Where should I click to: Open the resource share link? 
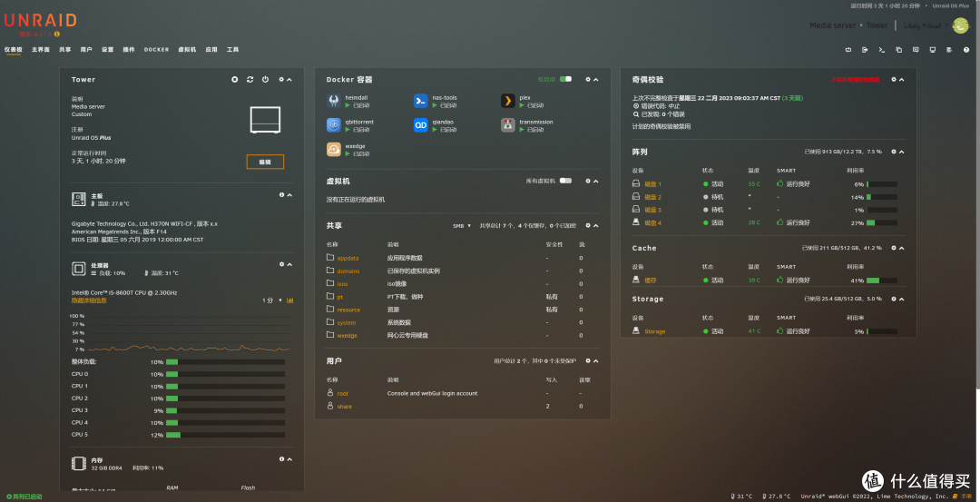(348, 310)
